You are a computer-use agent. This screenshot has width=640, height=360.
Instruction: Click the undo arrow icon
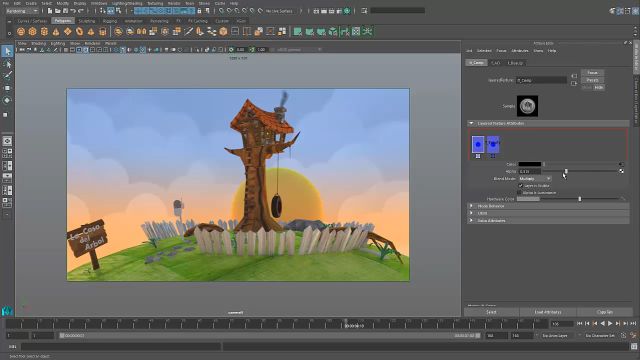click(73, 11)
